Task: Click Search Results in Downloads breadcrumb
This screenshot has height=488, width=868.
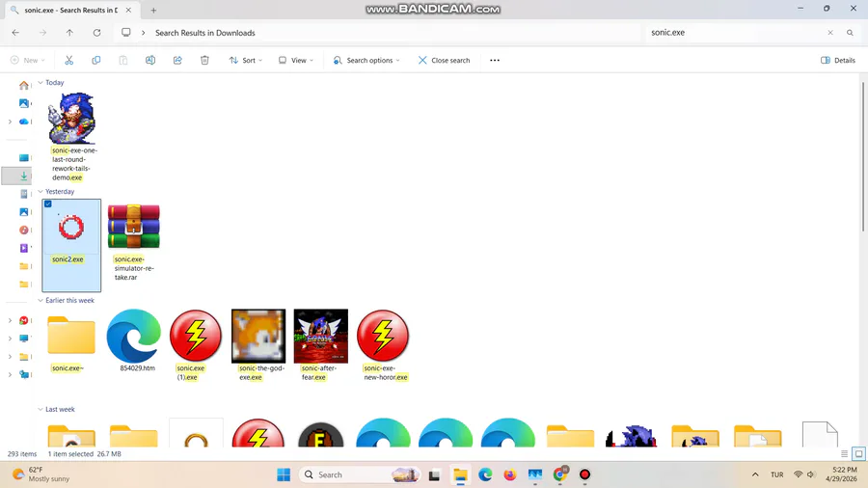Action: tap(205, 33)
